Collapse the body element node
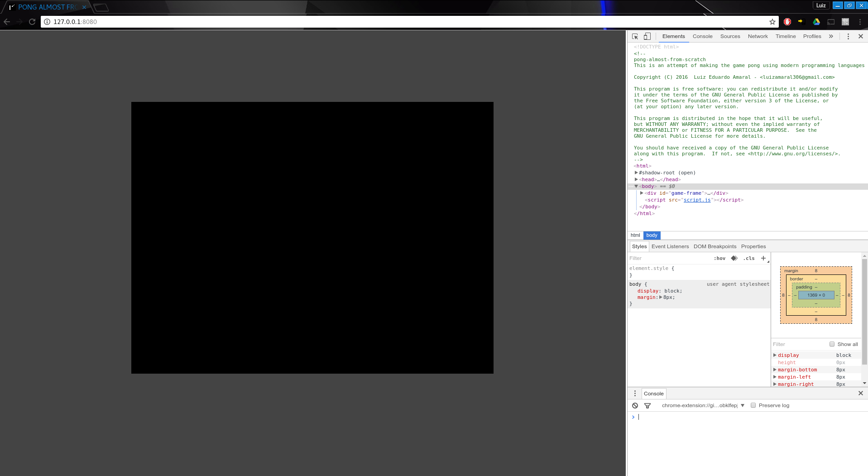The height and width of the screenshot is (476, 868). point(636,186)
